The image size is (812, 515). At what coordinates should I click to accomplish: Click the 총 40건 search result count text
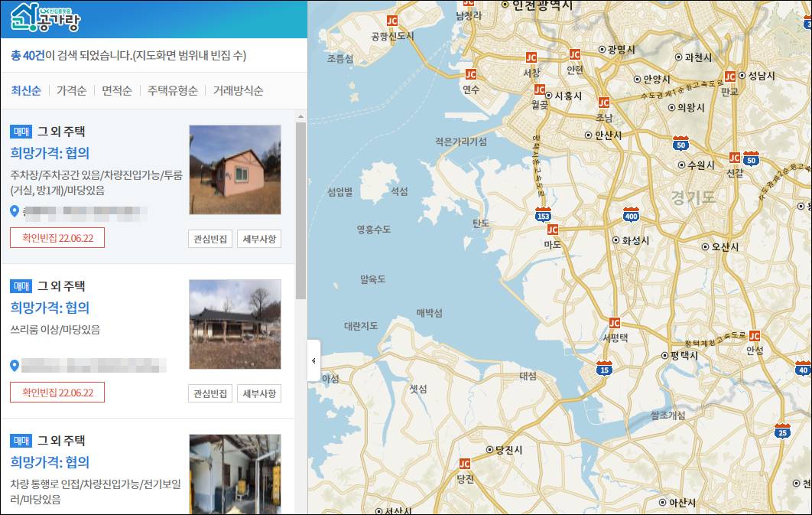pos(28,55)
